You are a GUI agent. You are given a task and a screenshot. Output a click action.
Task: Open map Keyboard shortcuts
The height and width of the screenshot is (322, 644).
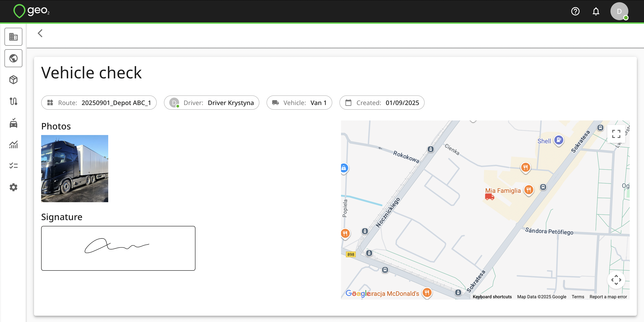(x=492, y=297)
